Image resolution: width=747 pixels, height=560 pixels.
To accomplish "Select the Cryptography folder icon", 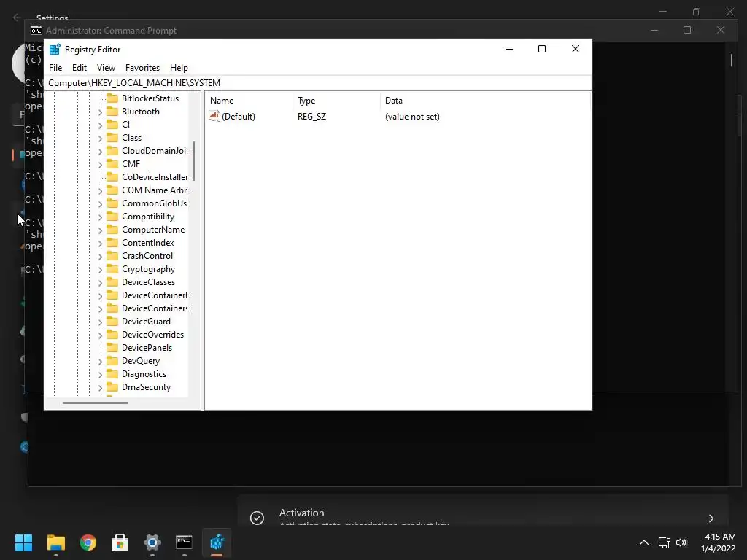I will pos(112,269).
